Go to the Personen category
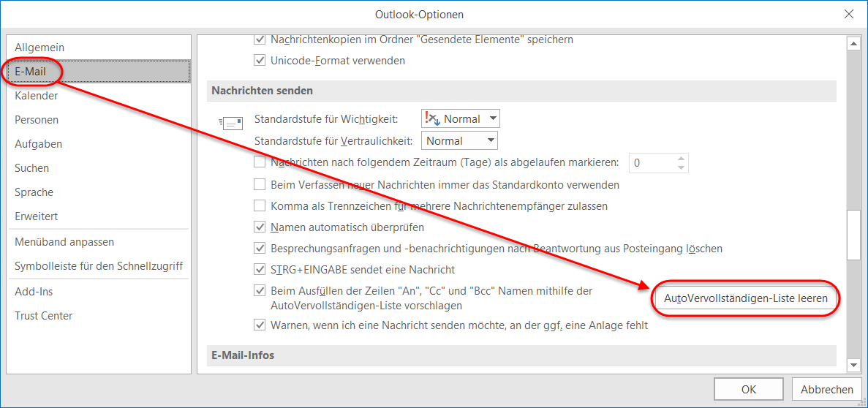The width and height of the screenshot is (868, 408). click(99, 120)
